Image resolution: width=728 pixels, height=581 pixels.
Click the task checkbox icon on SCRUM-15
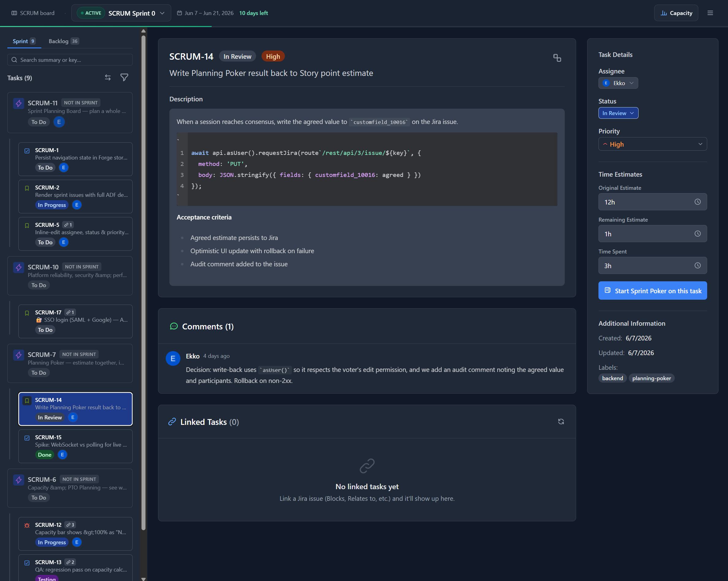coord(27,438)
